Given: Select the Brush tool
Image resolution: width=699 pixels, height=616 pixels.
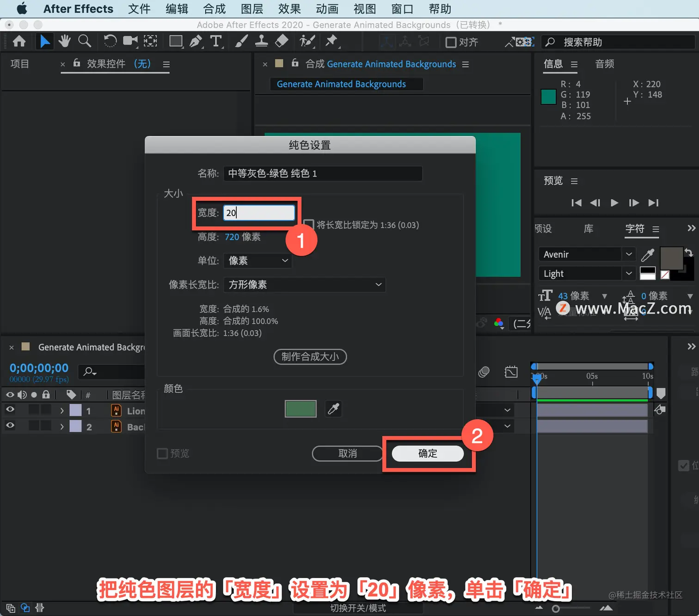Looking at the screenshot, I should tap(241, 42).
